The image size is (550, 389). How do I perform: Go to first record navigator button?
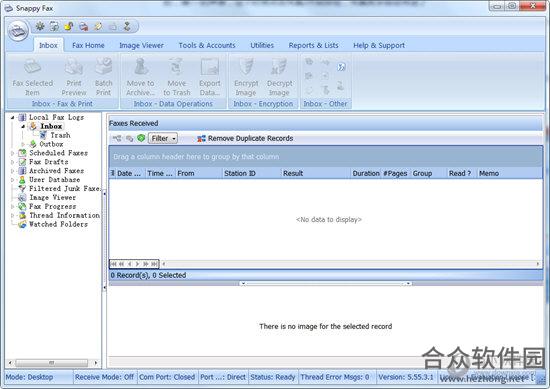113,264
